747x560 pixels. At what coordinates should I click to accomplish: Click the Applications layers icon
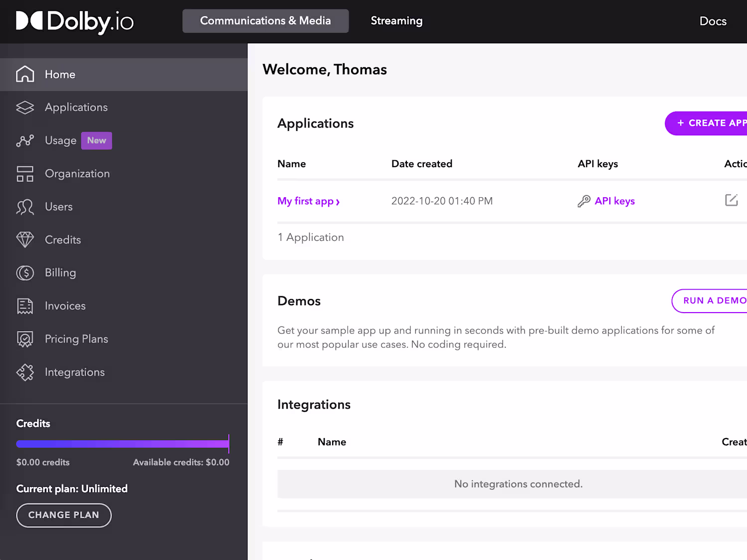(x=25, y=108)
